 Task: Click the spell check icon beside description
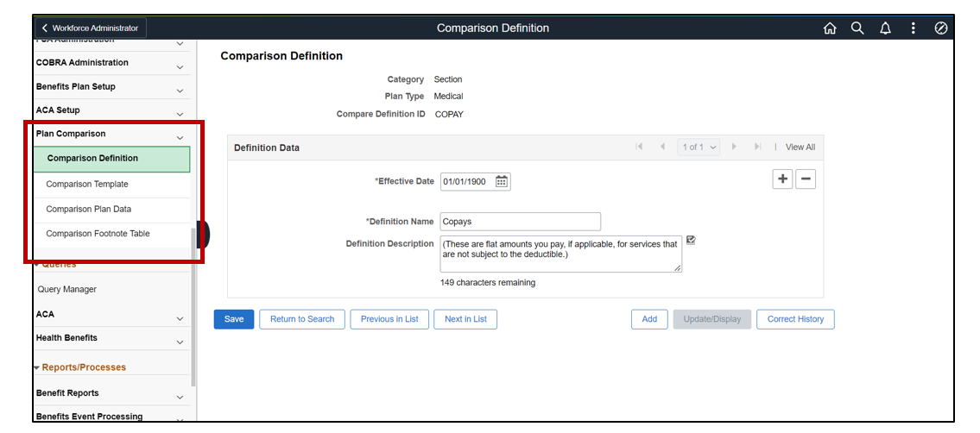(691, 241)
